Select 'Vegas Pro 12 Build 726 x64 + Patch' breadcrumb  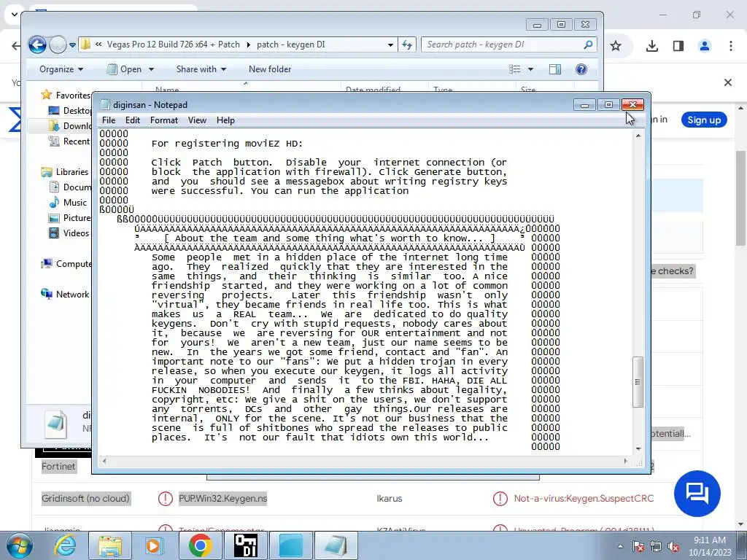coord(174,44)
